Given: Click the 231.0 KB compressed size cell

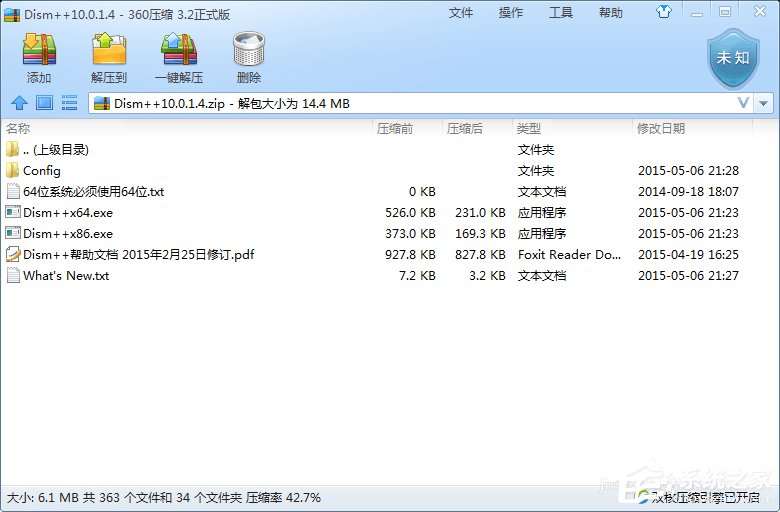Looking at the screenshot, I should tap(480, 212).
